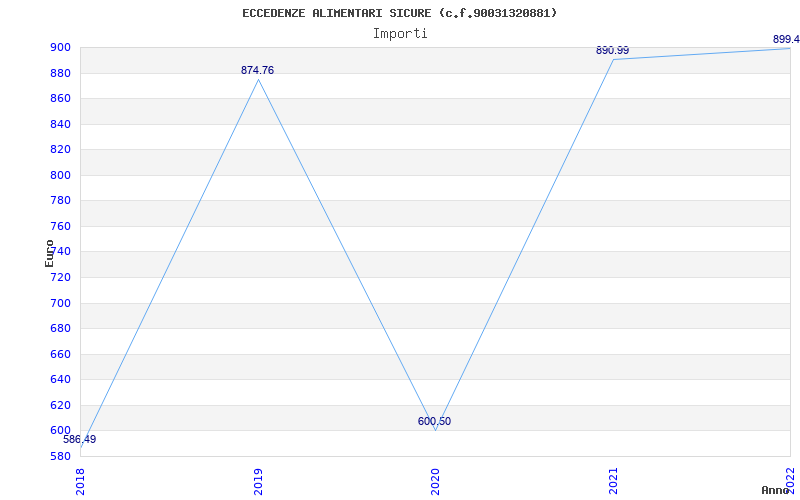Click the 620 y-axis value

[x=59, y=405]
